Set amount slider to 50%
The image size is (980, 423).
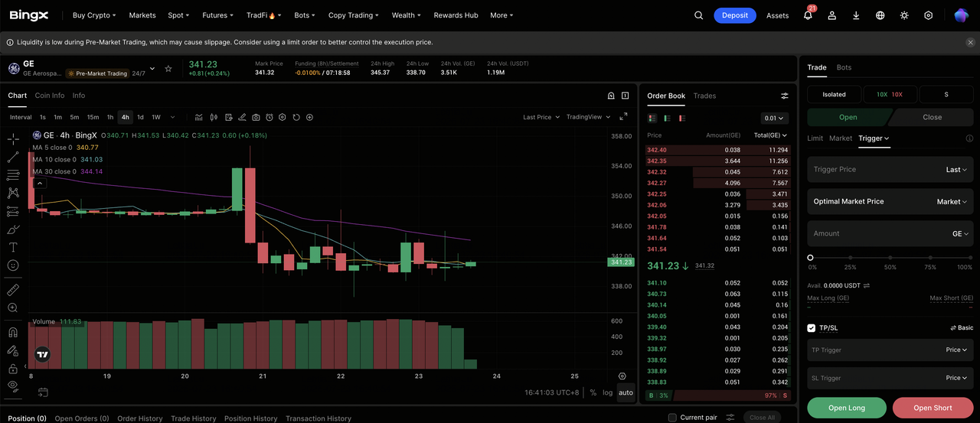click(x=890, y=258)
